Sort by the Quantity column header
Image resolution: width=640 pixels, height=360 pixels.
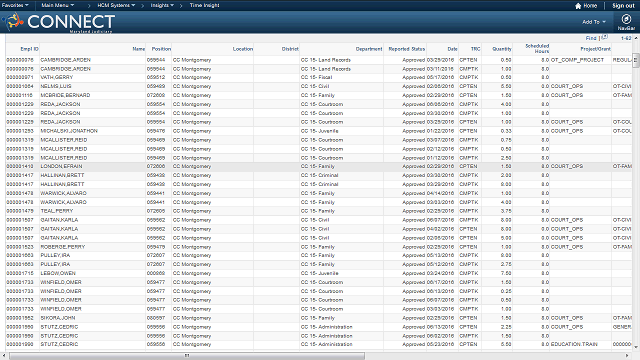point(502,49)
